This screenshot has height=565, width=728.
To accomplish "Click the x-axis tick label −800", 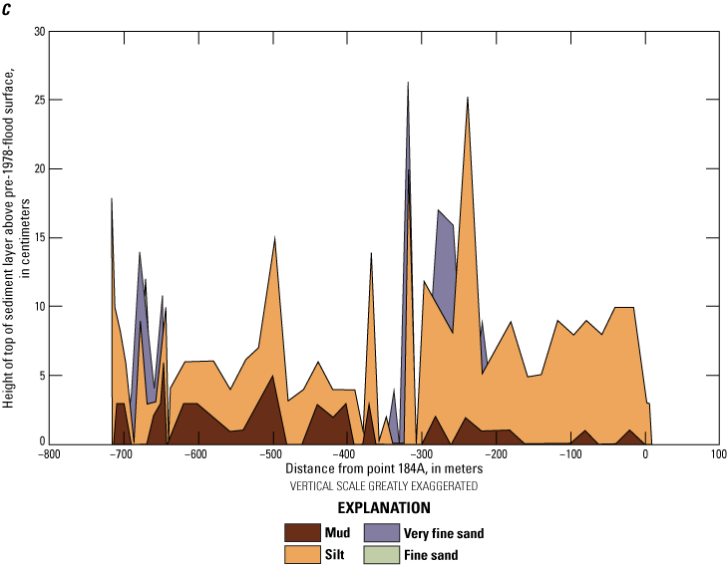I will coord(47,455).
